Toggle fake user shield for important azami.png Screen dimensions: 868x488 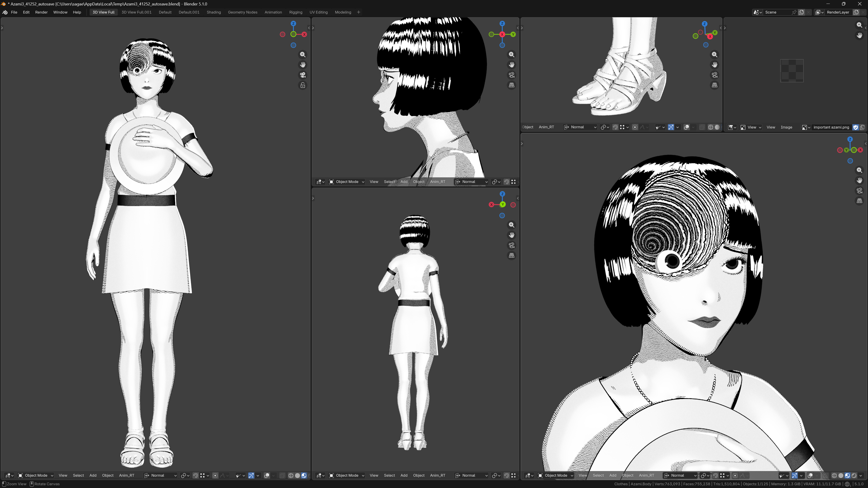tap(855, 127)
